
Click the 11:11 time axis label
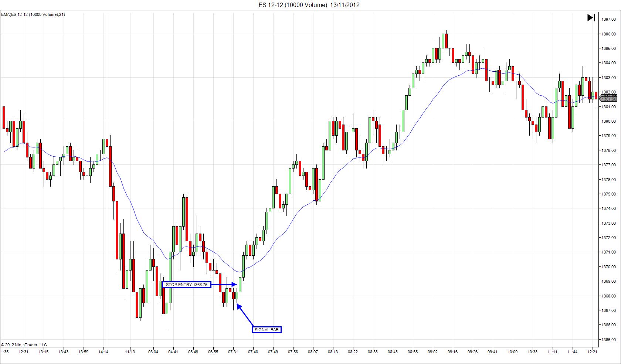pyautogui.click(x=552, y=352)
